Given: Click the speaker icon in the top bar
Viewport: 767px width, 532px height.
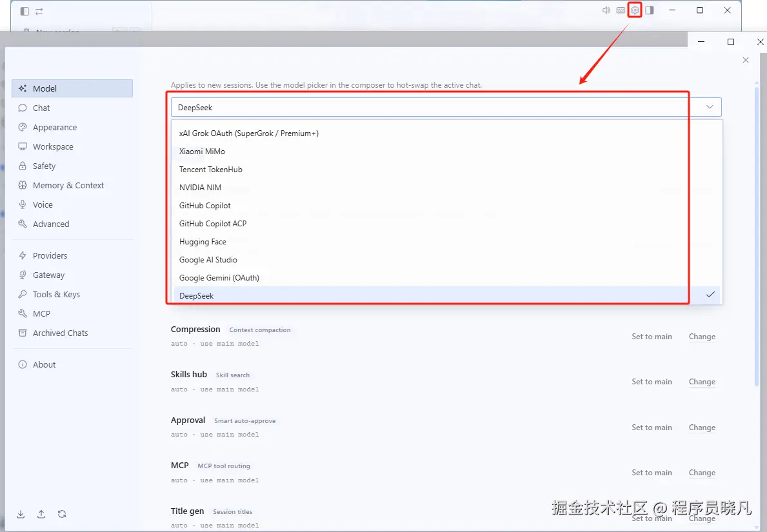Looking at the screenshot, I should pos(606,10).
